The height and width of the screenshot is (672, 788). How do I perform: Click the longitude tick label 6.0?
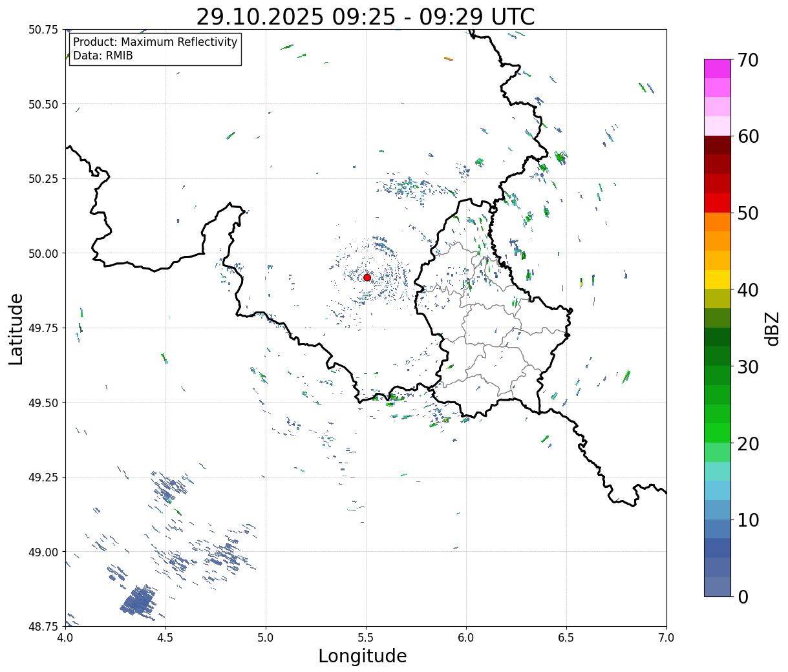tap(466, 638)
